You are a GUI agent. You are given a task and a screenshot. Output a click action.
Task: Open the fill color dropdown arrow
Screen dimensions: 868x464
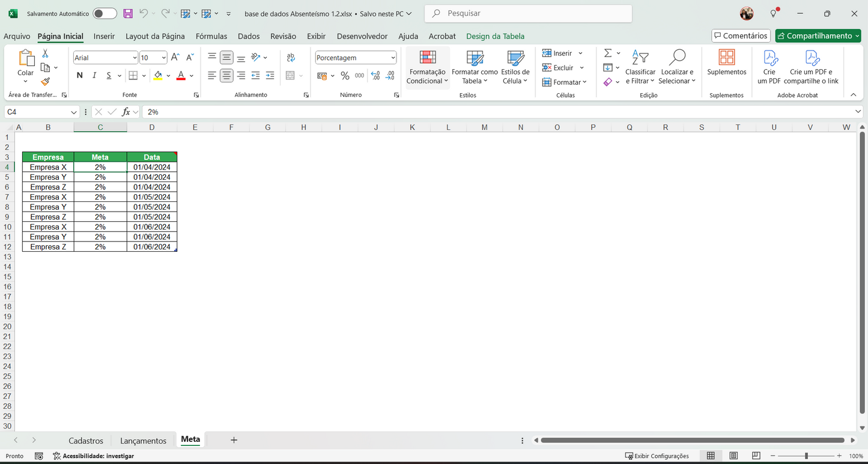(169, 75)
